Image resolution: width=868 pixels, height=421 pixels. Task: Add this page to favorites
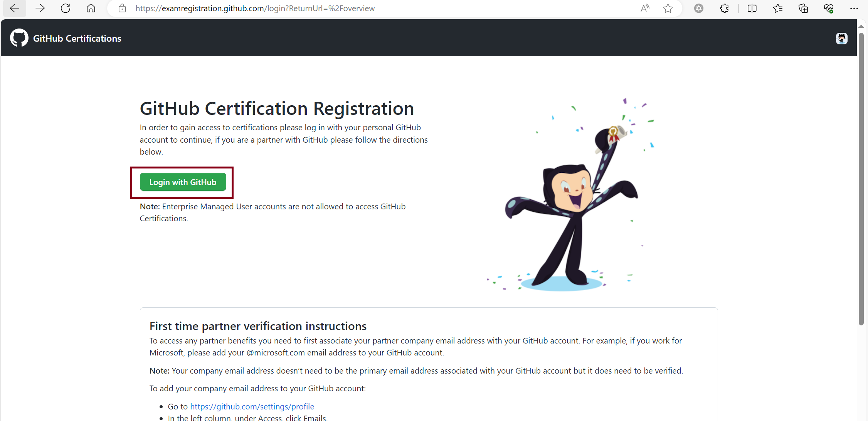point(668,8)
